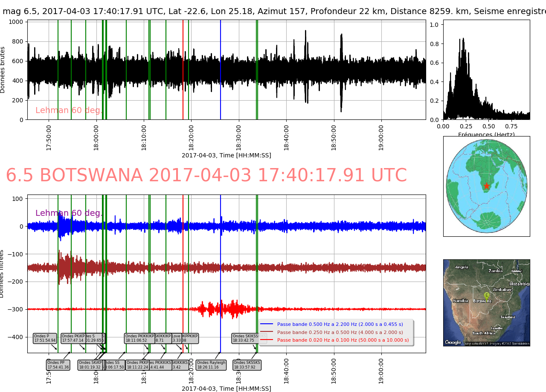Click the Ondes SS time label
546x392 pixels.
pyautogui.click(x=114, y=365)
